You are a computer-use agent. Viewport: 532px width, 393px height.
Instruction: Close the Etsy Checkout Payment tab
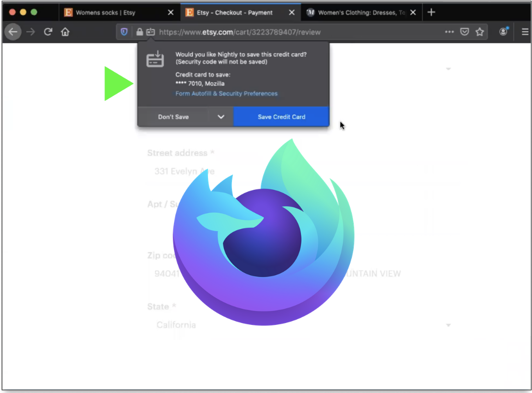click(x=292, y=13)
